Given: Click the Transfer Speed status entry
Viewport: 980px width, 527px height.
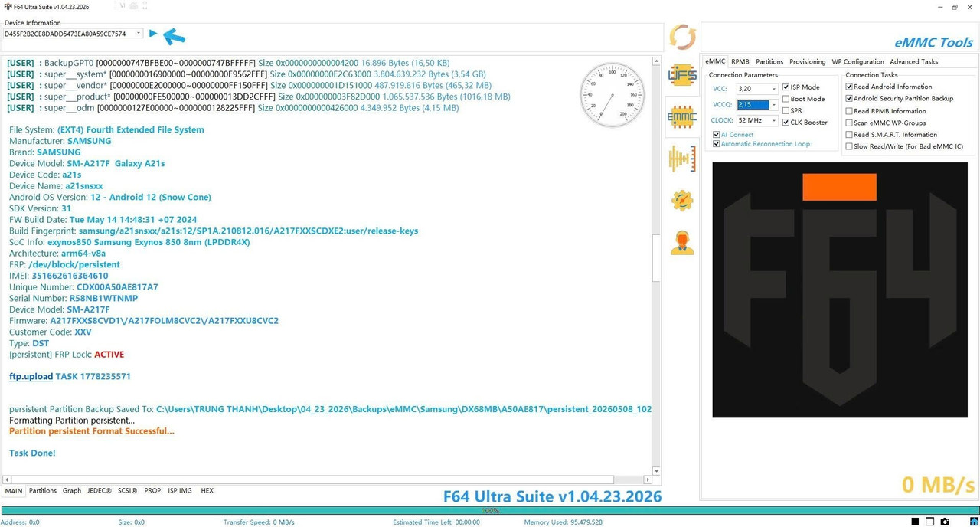Looking at the screenshot, I should (x=259, y=522).
